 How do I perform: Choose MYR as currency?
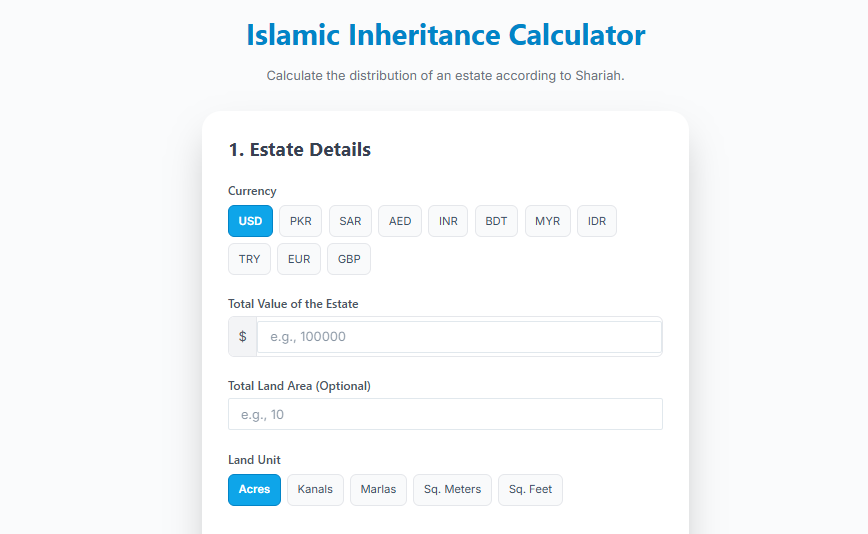click(x=547, y=221)
